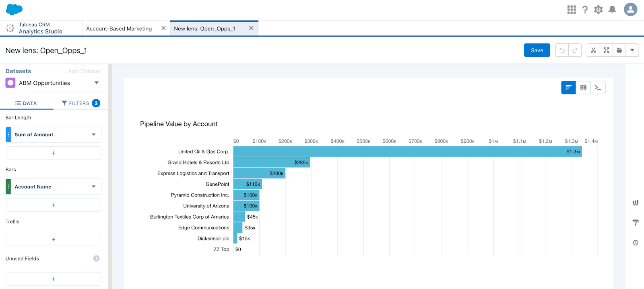
Task: Add a Trellis grouping
Action: click(54, 239)
